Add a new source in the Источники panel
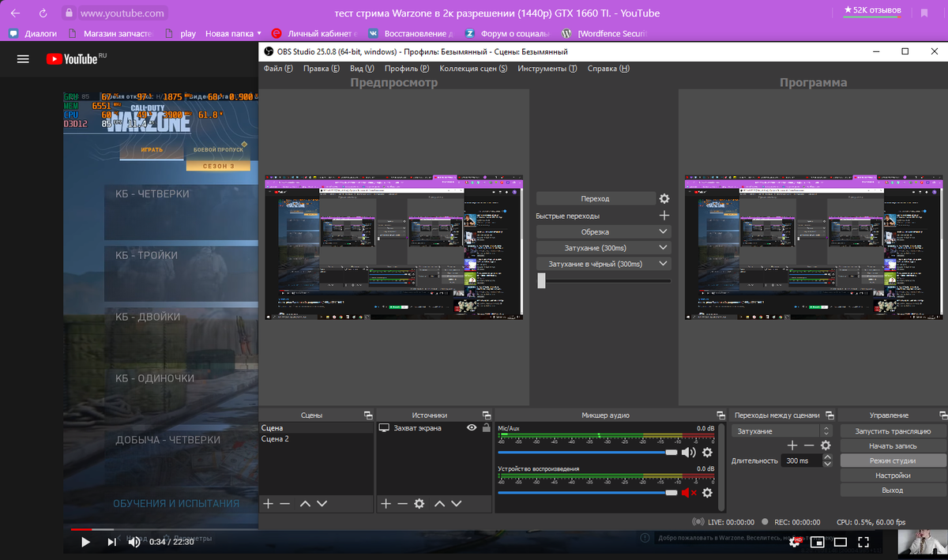This screenshot has width=948, height=560. tap(386, 503)
